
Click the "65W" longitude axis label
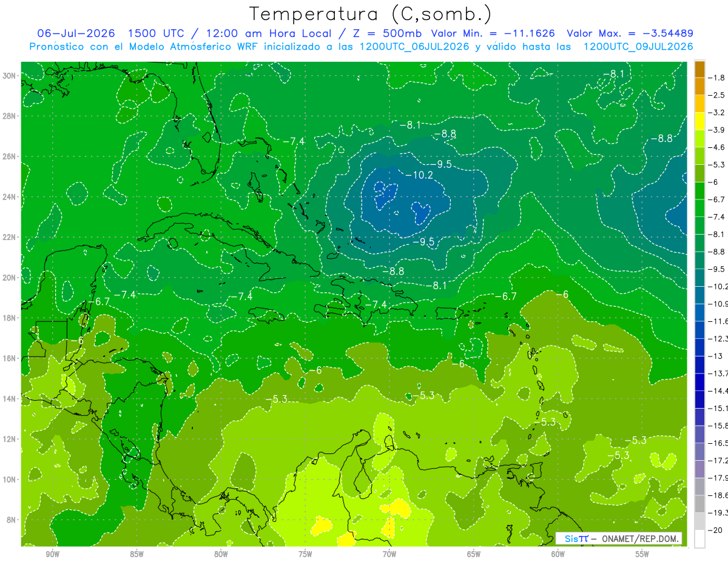coord(474,554)
